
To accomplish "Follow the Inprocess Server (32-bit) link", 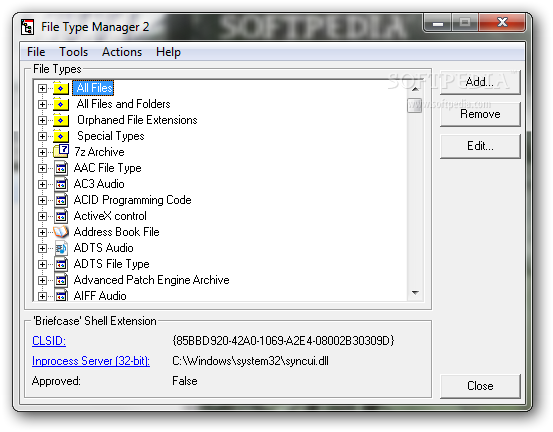I will (91, 361).
